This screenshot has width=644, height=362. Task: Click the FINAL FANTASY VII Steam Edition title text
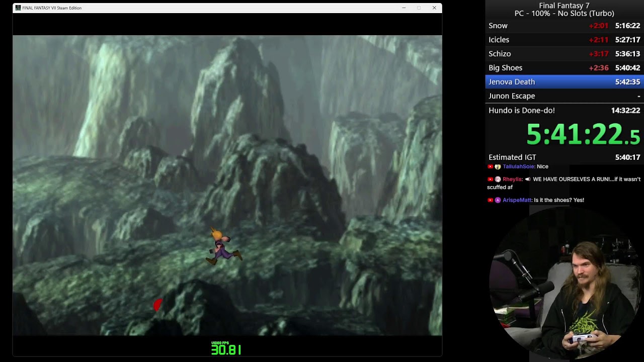52,8
